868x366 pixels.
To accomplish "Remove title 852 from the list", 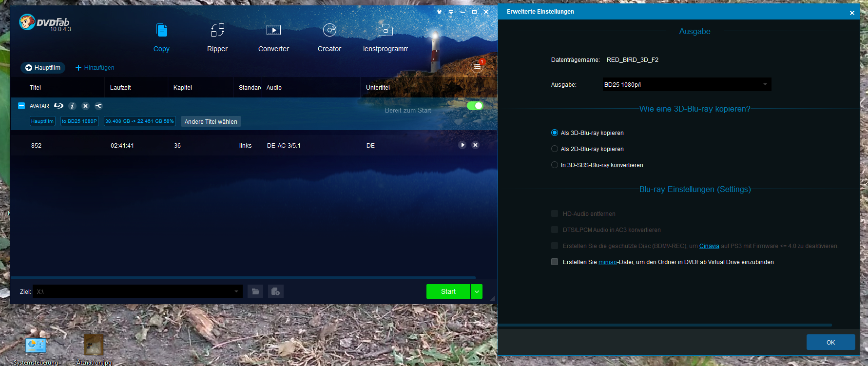I will pyautogui.click(x=475, y=145).
